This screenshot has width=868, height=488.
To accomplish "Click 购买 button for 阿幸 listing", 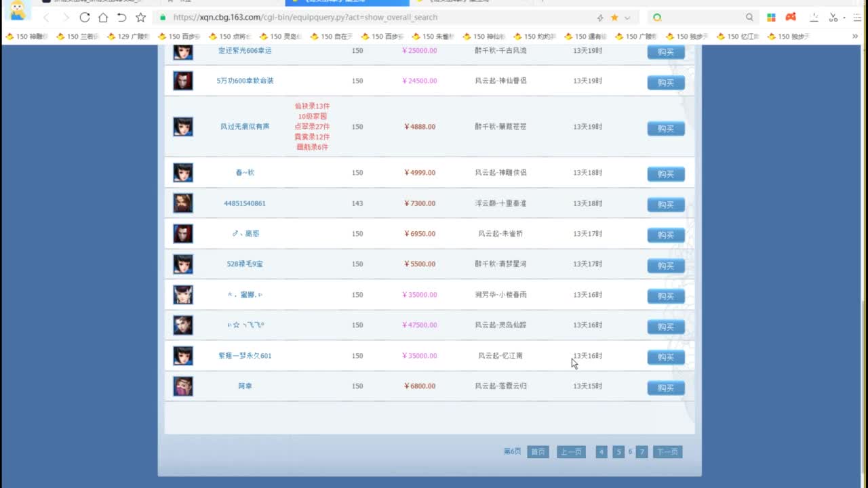I will pyautogui.click(x=665, y=388).
